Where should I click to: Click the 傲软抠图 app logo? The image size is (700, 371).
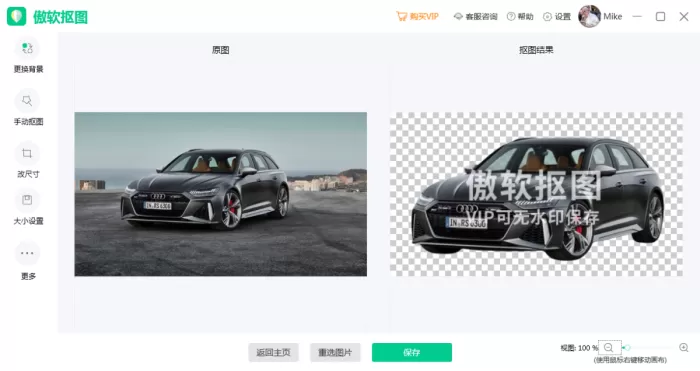point(17,17)
